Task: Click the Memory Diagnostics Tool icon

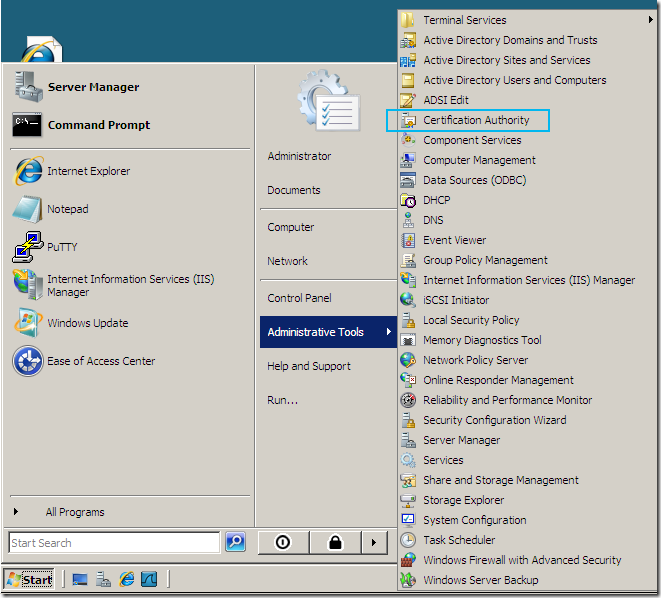Action: tap(408, 340)
